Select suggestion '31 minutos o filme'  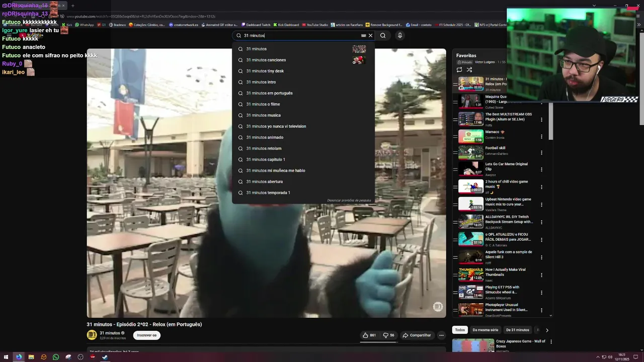(303, 104)
